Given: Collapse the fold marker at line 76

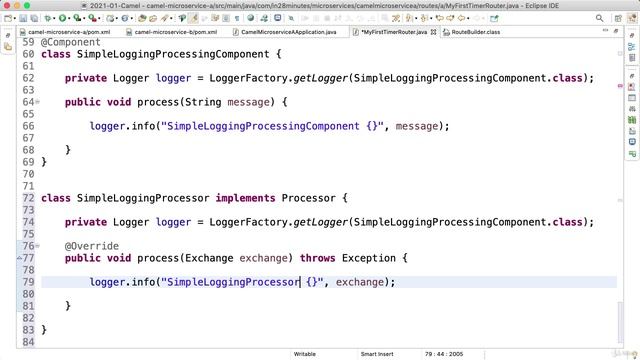Looking at the screenshot, I should pos(38,246).
